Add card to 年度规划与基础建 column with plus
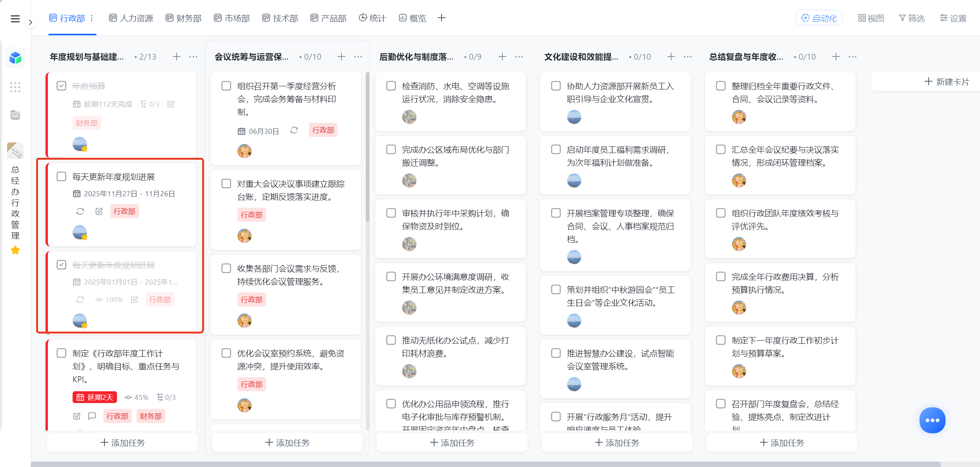The height and width of the screenshot is (467, 980). pyautogui.click(x=177, y=57)
